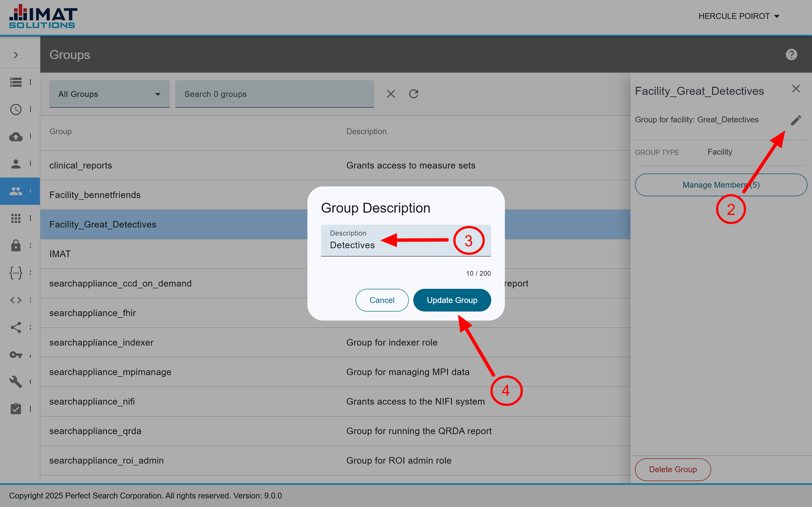
Task: Open the share icon in the sidebar
Action: click(x=16, y=327)
